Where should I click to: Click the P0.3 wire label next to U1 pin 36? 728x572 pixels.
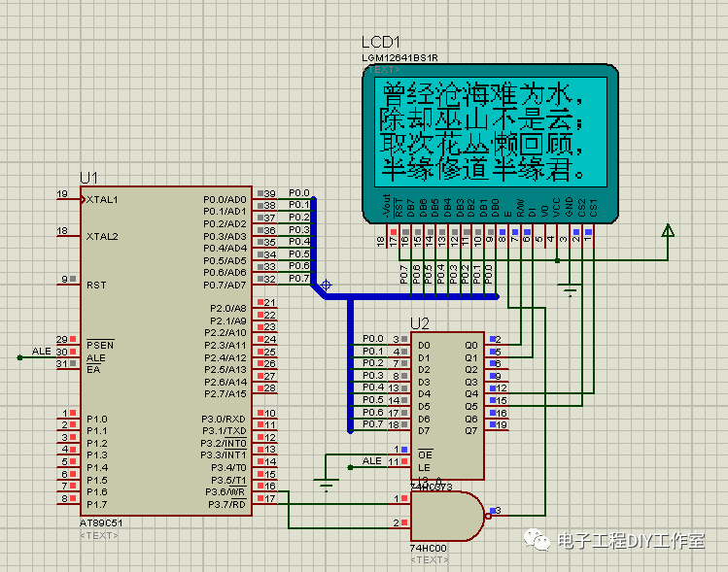[x=299, y=229]
